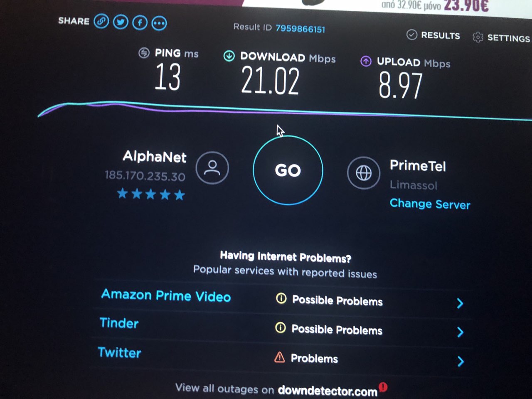Expand Twitter problems chevron
This screenshot has height=399, width=532.
(x=461, y=361)
